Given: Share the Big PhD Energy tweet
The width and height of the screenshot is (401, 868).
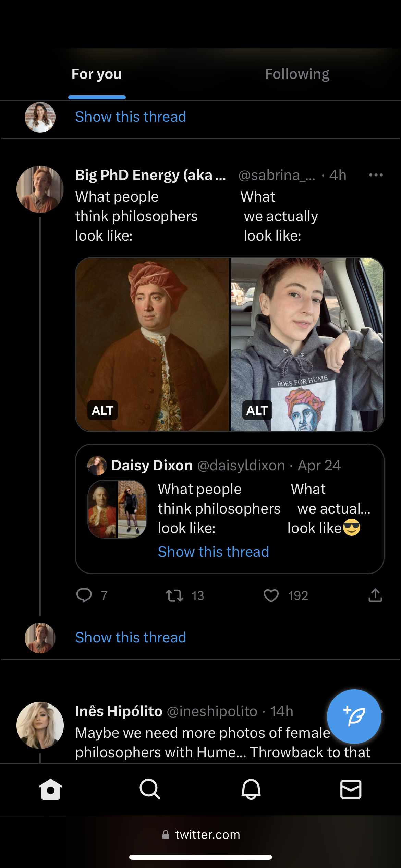Looking at the screenshot, I should (375, 595).
